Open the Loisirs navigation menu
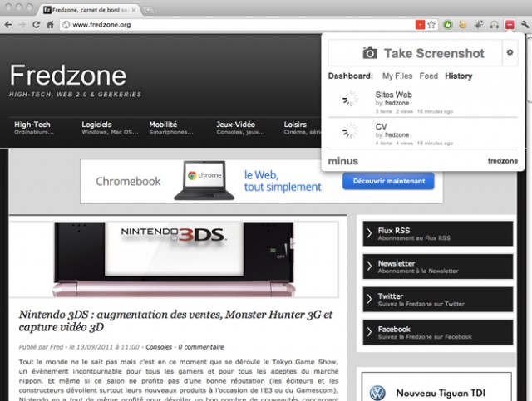This screenshot has height=401, width=532. coord(302,128)
